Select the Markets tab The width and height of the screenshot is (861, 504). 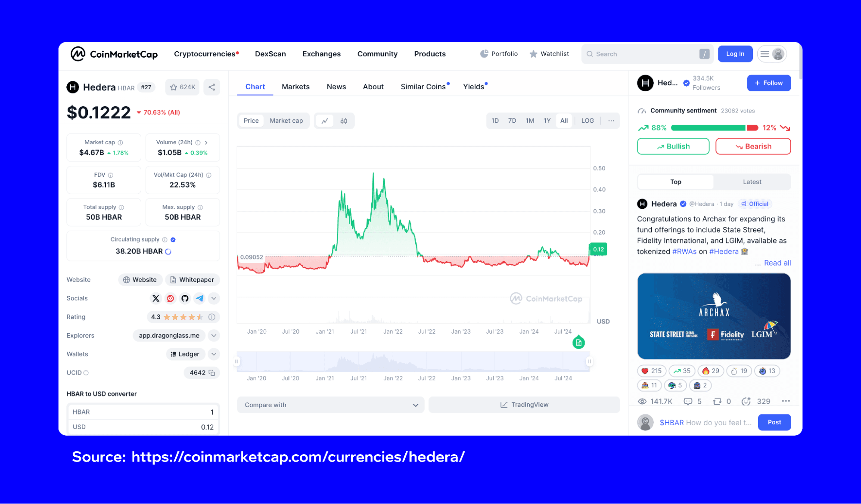point(295,87)
